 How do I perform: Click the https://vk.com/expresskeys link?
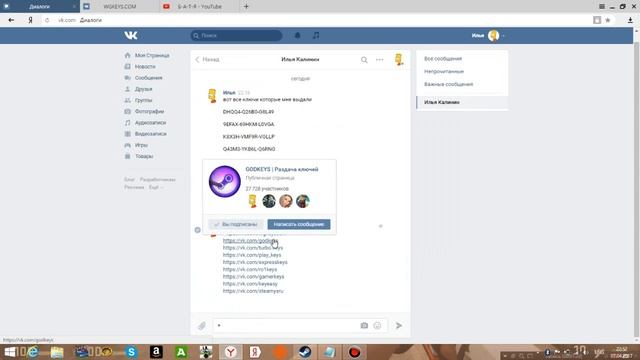255,262
